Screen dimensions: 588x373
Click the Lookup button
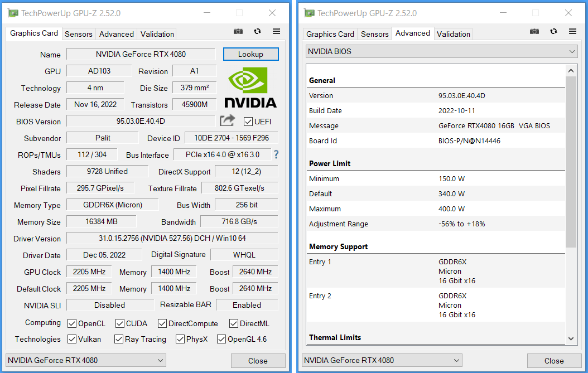click(x=251, y=54)
